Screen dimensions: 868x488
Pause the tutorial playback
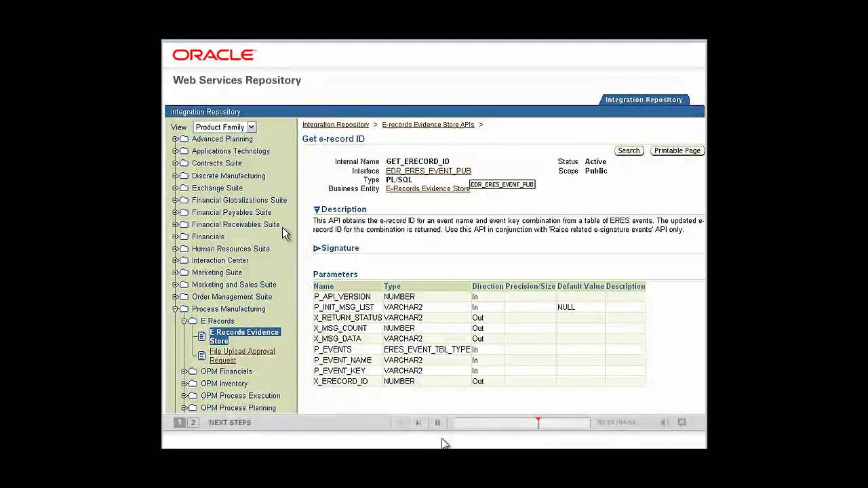pos(437,422)
